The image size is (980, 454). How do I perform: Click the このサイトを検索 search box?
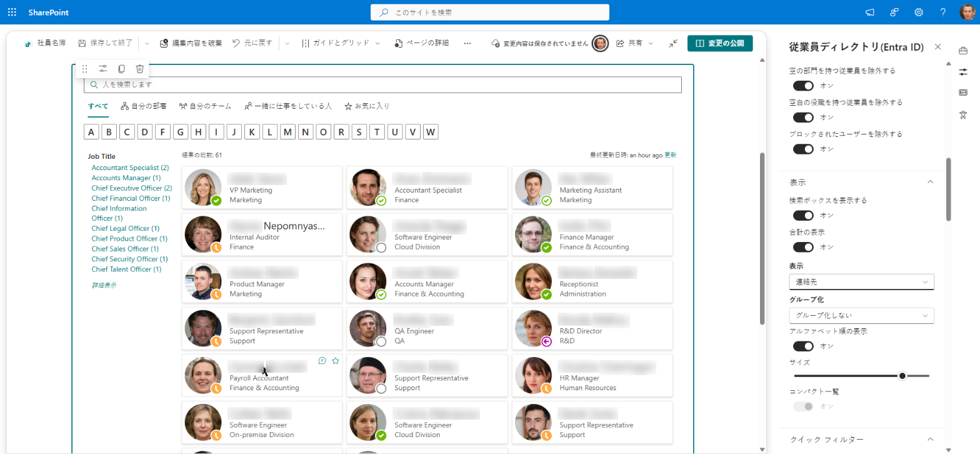click(490, 12)
